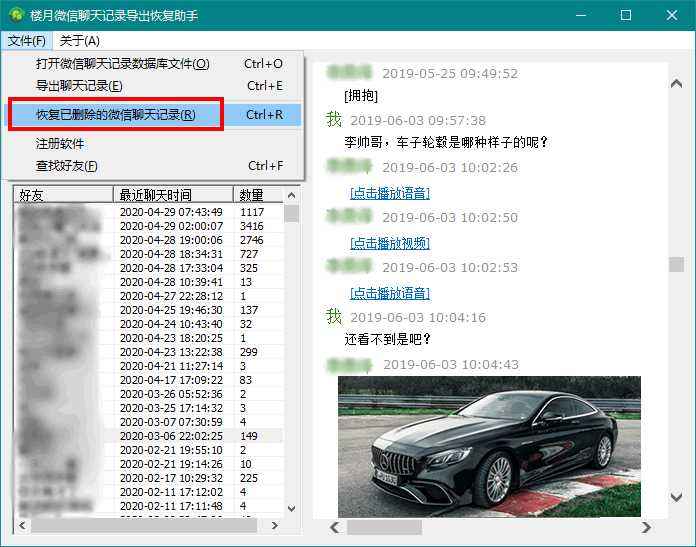The image size is (696, 547).
Task: Click message text 李帅哥，车子轮毂是哪种样子的呢？
Action: tap(446, 143)
